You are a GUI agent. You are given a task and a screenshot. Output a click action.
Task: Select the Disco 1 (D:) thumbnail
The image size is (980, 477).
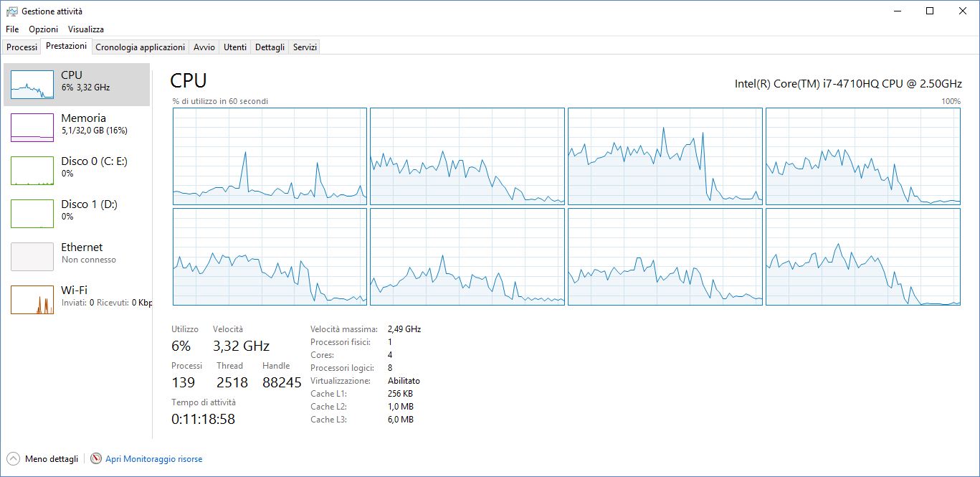pyautogui.click(x=32, y=214)
